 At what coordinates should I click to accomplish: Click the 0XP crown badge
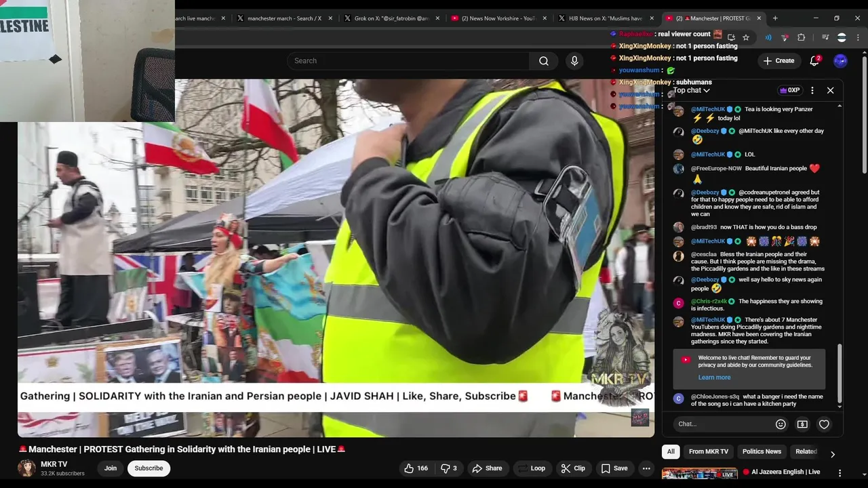(x=790, y=90)
